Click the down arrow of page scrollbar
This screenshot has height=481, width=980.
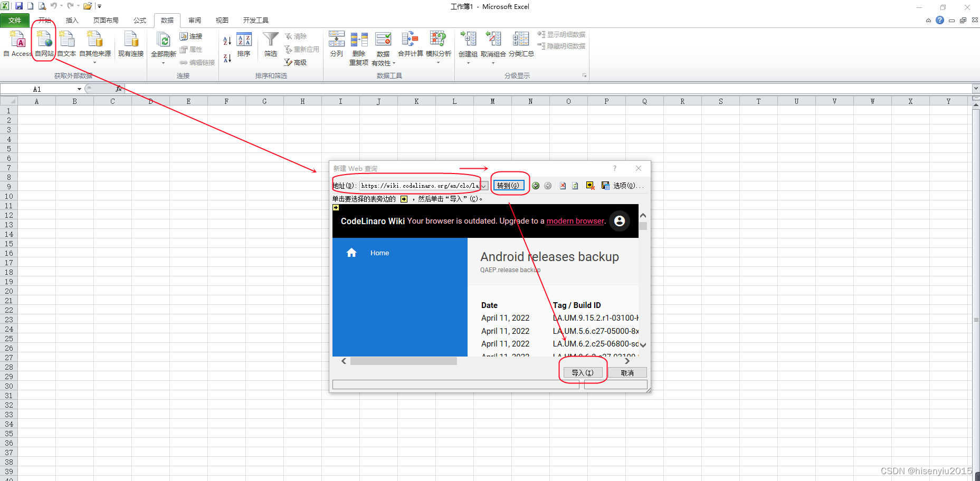pos(643,345)
